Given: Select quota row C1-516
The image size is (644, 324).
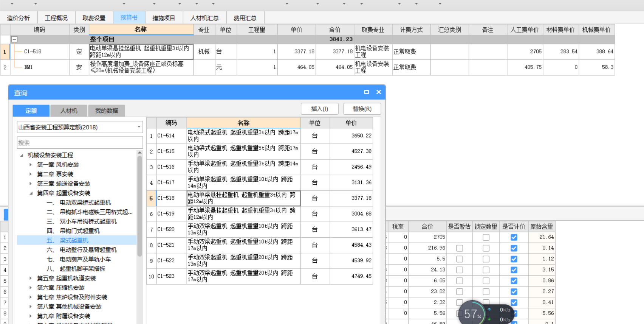Looking at the screenshot, I should point(260,167).
